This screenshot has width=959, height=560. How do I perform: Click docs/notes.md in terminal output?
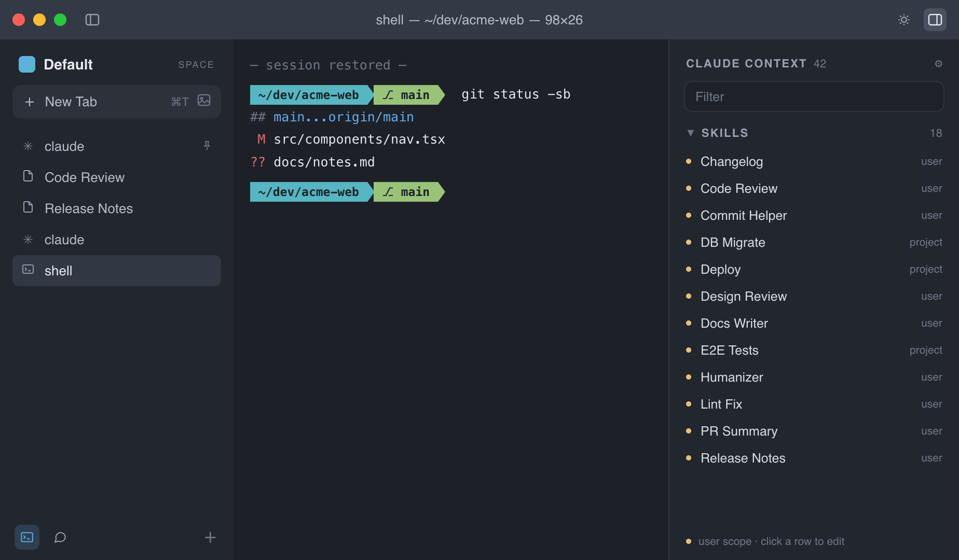(x=324, y=162)
